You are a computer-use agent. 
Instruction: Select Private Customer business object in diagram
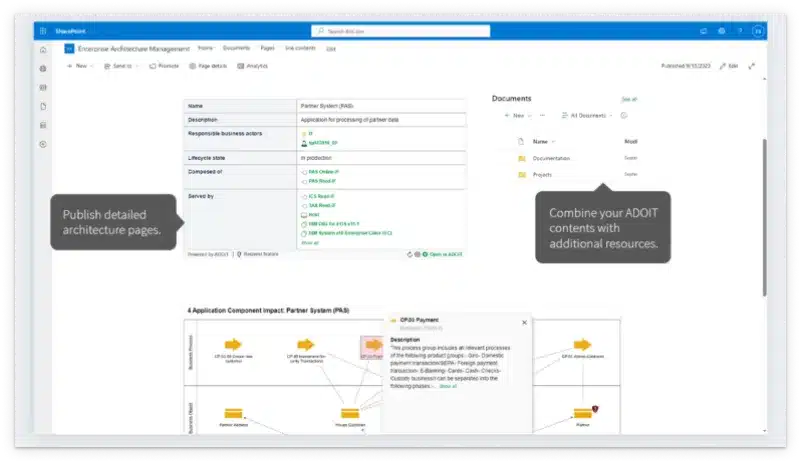[350, 413]
